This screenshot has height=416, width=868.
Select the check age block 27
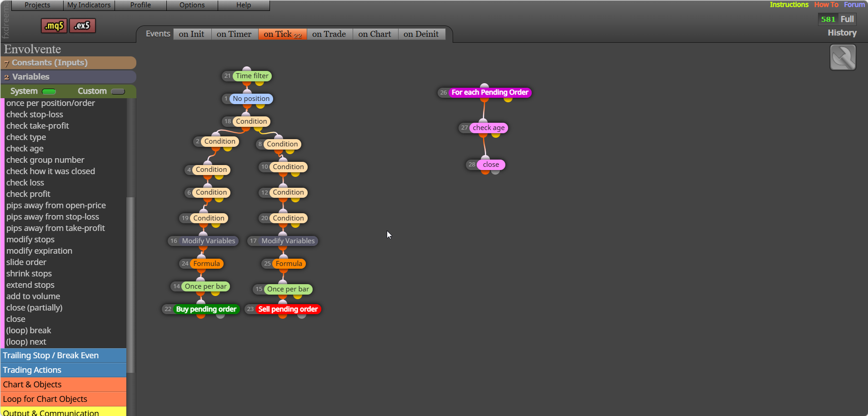tap(489, 128)
